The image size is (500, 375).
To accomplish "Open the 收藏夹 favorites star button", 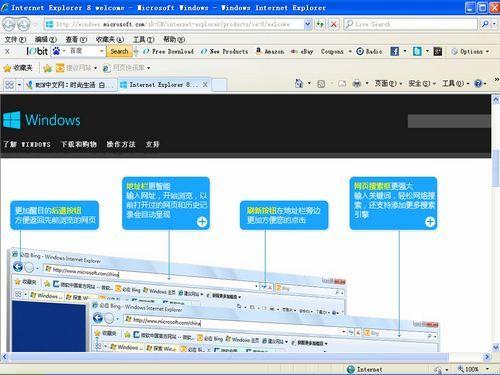I will (18, 68).
